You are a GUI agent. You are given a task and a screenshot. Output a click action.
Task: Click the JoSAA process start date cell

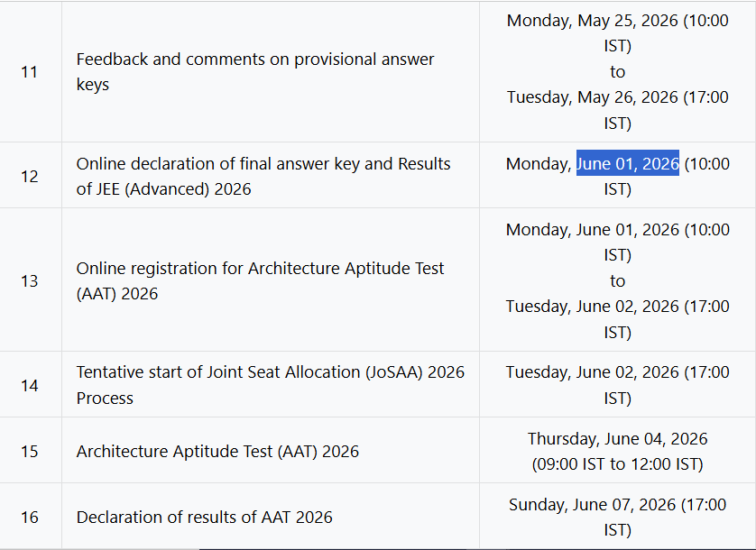[x=617, y=384]
